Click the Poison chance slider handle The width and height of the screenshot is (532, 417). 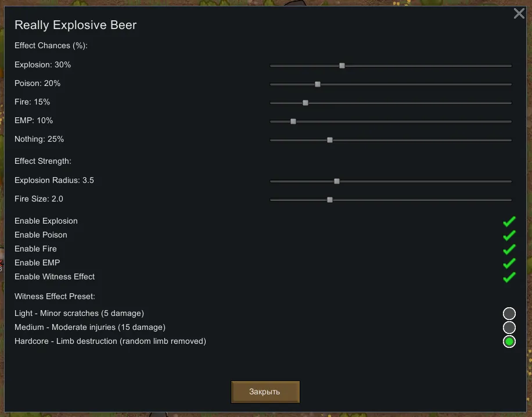[318, 84]
